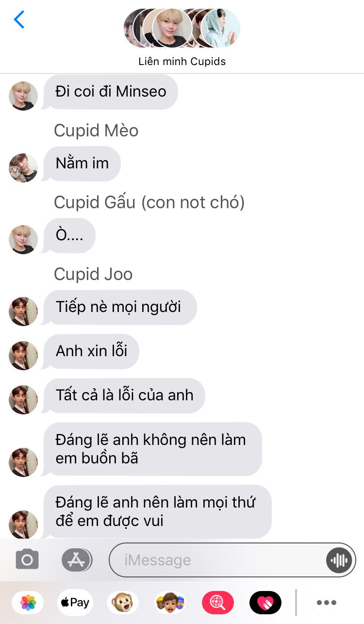
Task: Open the Memoji stickers app
Action: (170, 603)
